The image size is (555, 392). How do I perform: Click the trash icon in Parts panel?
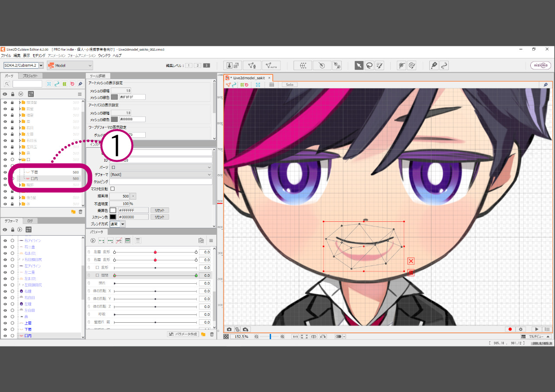[x=80, y=212]
